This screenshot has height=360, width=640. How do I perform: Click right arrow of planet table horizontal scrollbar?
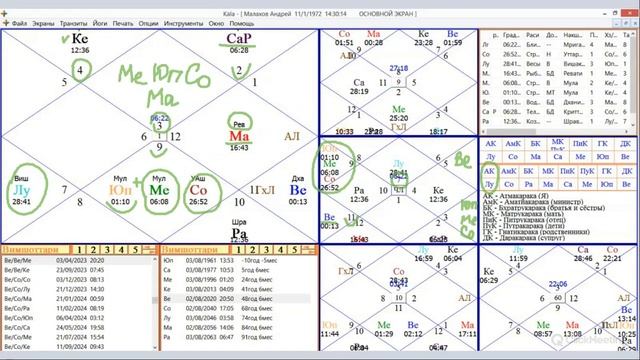(x=627, y=131)
